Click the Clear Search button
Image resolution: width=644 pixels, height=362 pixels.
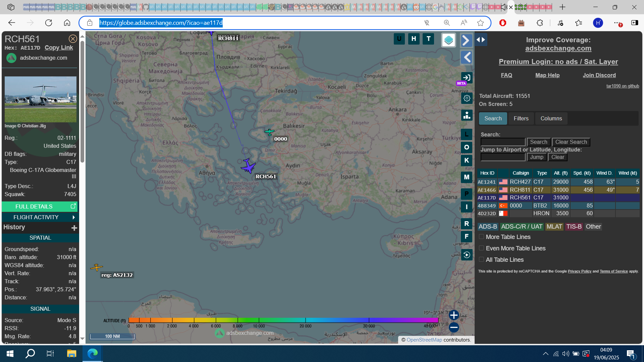[571, 142]
